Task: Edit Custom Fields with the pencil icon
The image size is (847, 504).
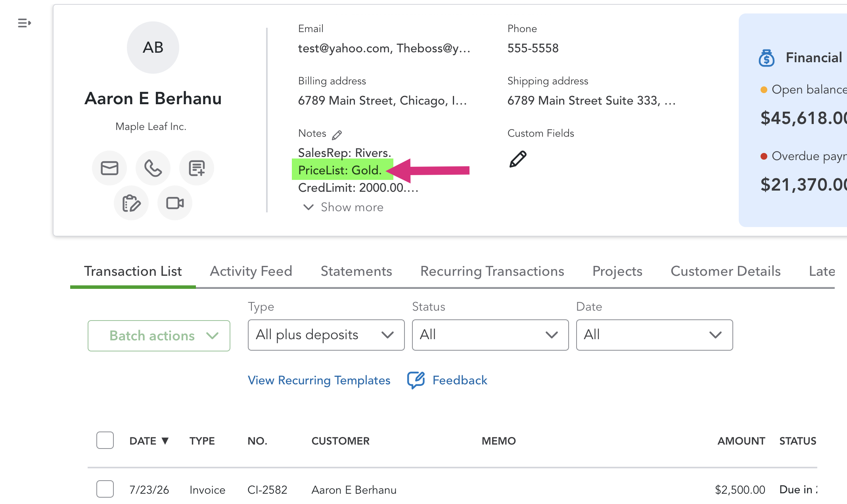Action: (x=518, y=159)
